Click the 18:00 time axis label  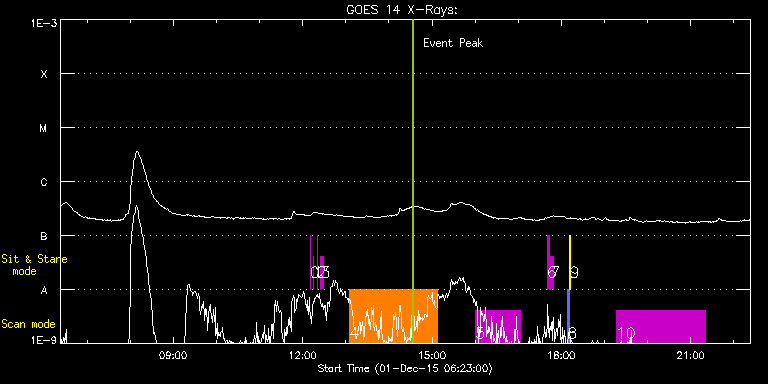[561, 355]
